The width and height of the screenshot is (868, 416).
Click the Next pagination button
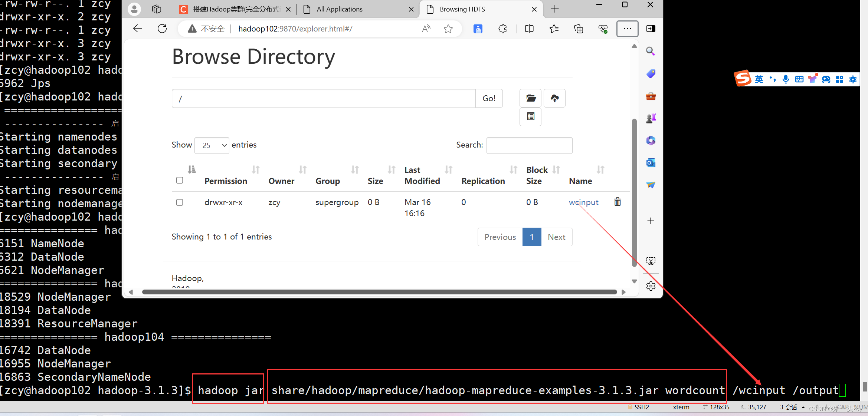pos(557,237)
